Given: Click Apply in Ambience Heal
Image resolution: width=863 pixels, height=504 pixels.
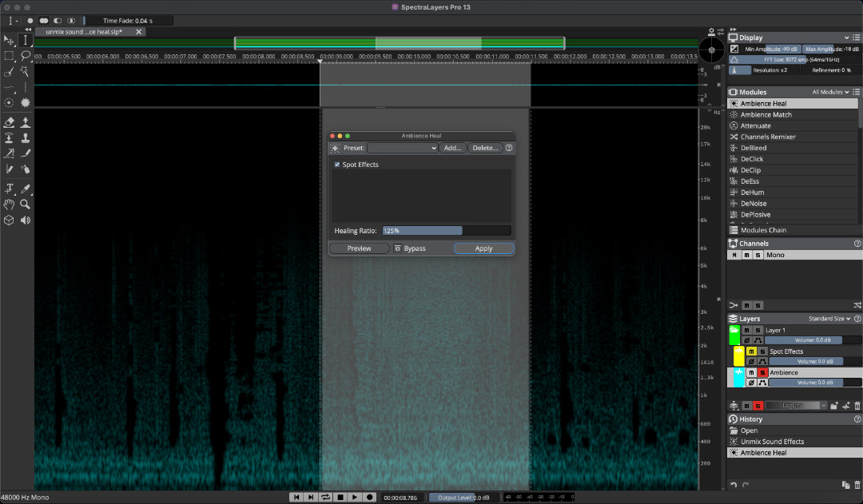Looking at the screenshot, I should pyautogui.click(x=483, y=248).
